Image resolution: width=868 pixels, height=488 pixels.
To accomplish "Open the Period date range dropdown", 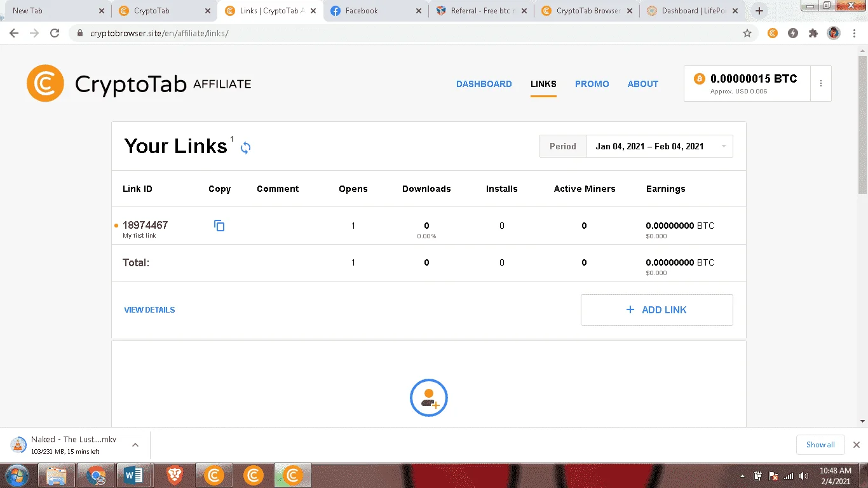I will (x=659, y=146).
